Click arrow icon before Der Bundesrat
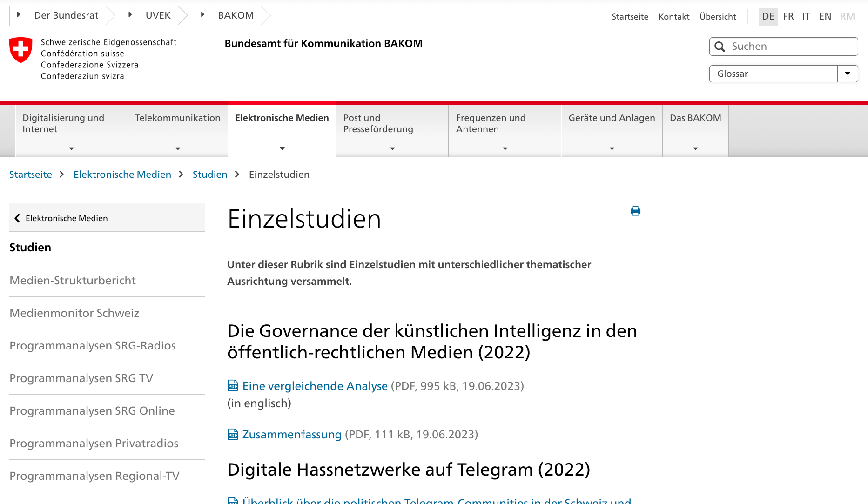The height and width of the screenshot is (504, 868). (19, 15)
